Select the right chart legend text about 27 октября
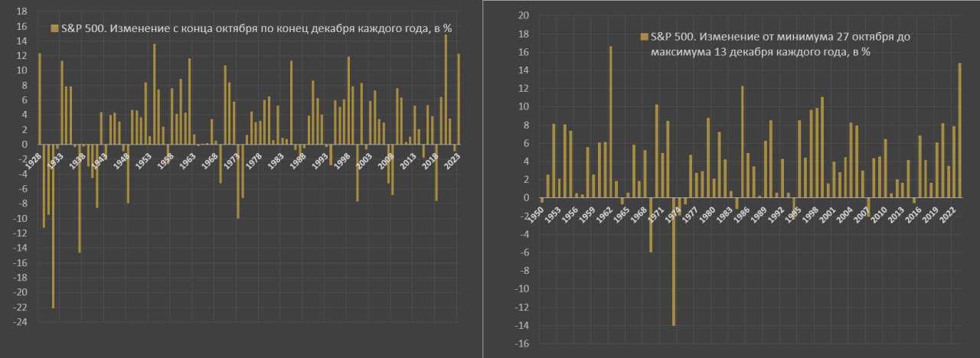Image resolution: width=980 pixels, height=358 pixels. coord(775,44)
